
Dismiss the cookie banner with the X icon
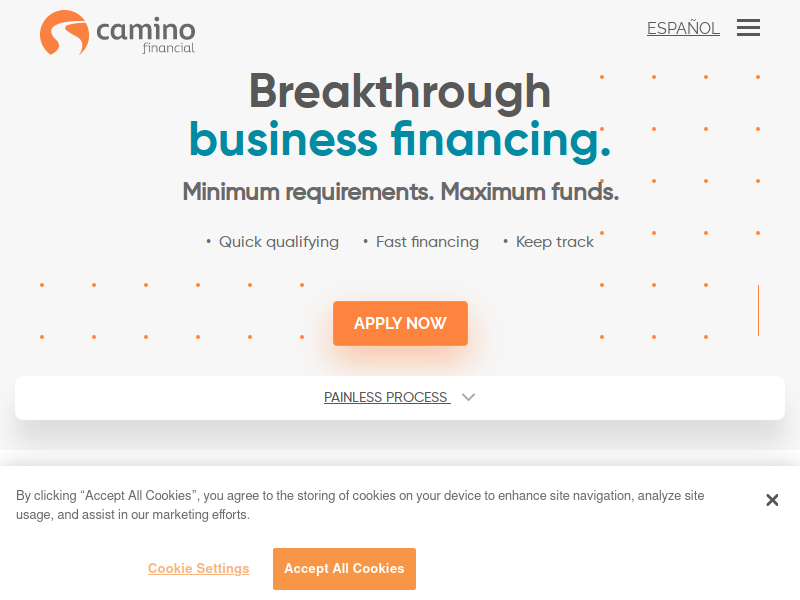(772, 500)
